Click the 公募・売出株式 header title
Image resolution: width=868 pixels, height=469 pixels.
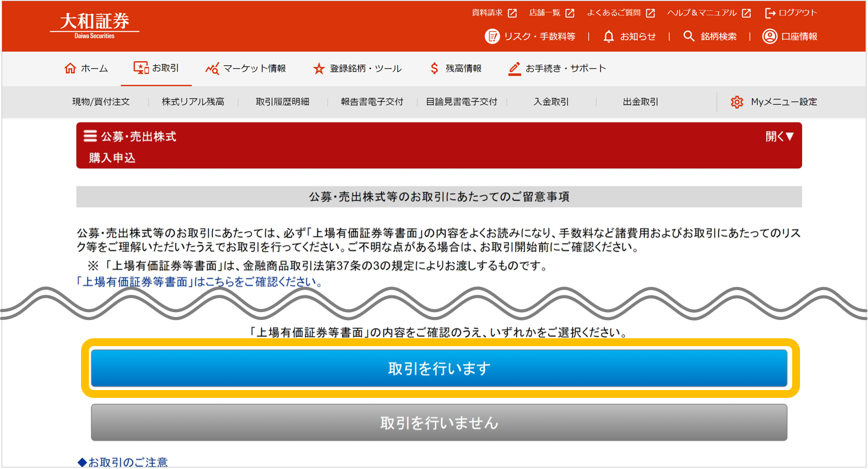(139, 136)
